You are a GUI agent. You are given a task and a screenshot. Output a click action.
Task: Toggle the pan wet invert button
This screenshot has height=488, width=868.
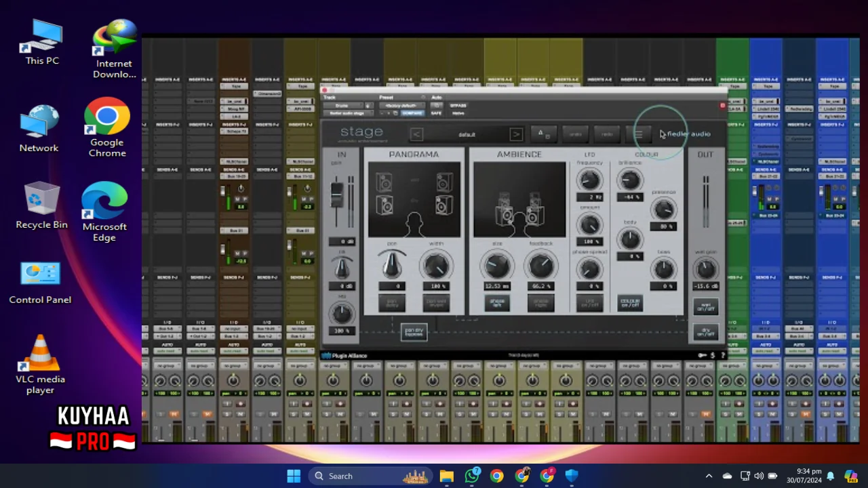[x=436, y=303]
